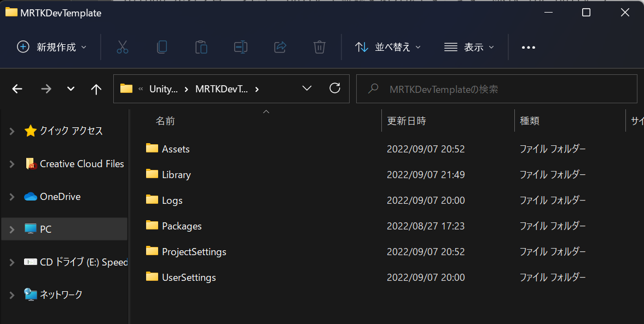The height and width of the screenshot is (324, 644).
Task: Expand CD ドライブ (E:) tree node
Action: [x=12, y=262]
